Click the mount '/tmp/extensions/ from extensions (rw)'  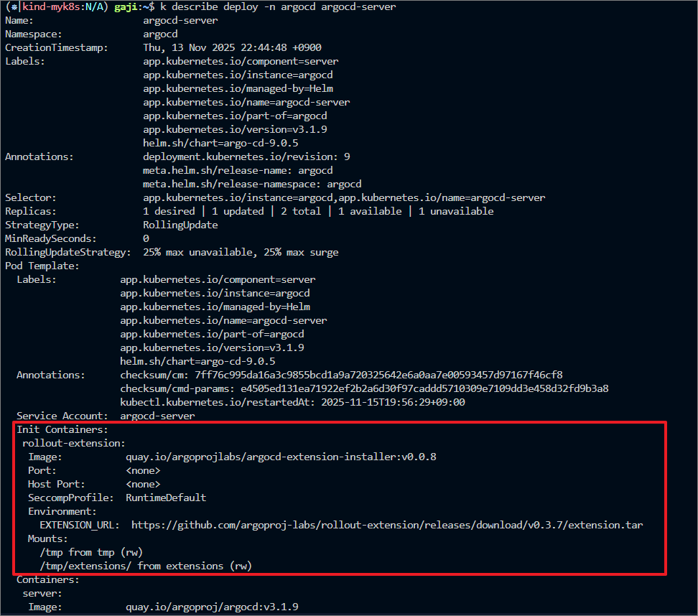(x=146, y=566)
